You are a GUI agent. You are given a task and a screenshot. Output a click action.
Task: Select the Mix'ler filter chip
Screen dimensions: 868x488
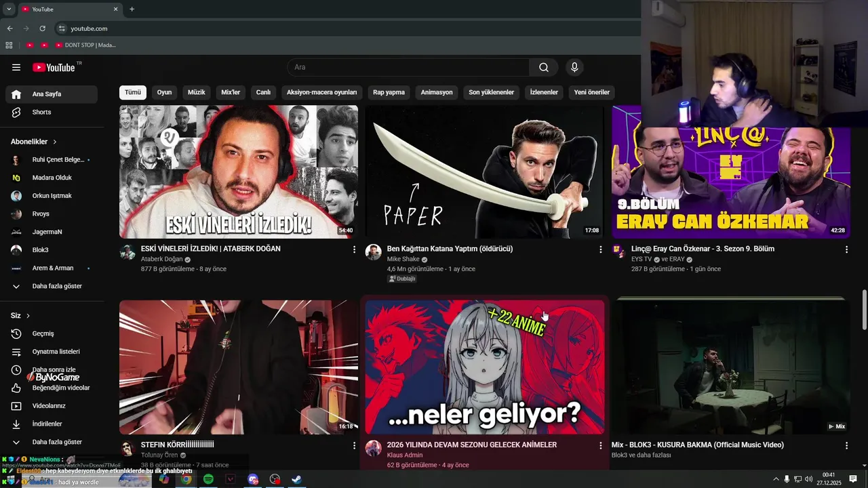231,92
